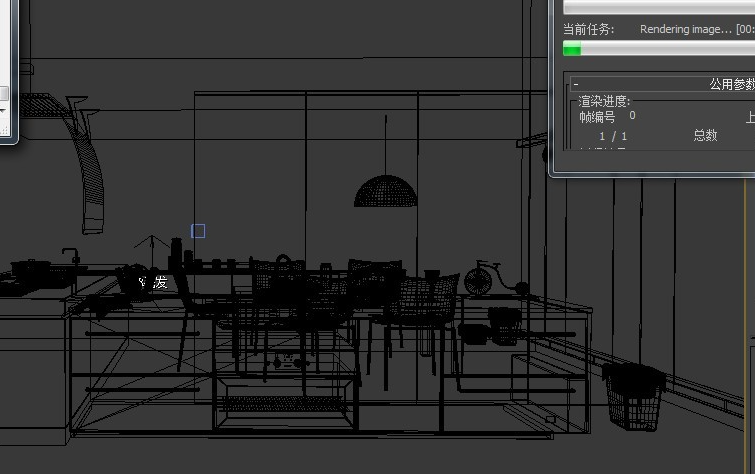Viewport: 755px width, 474px height.
Task: Select the hanging pendant lamp wireframe
Action: 386,190
